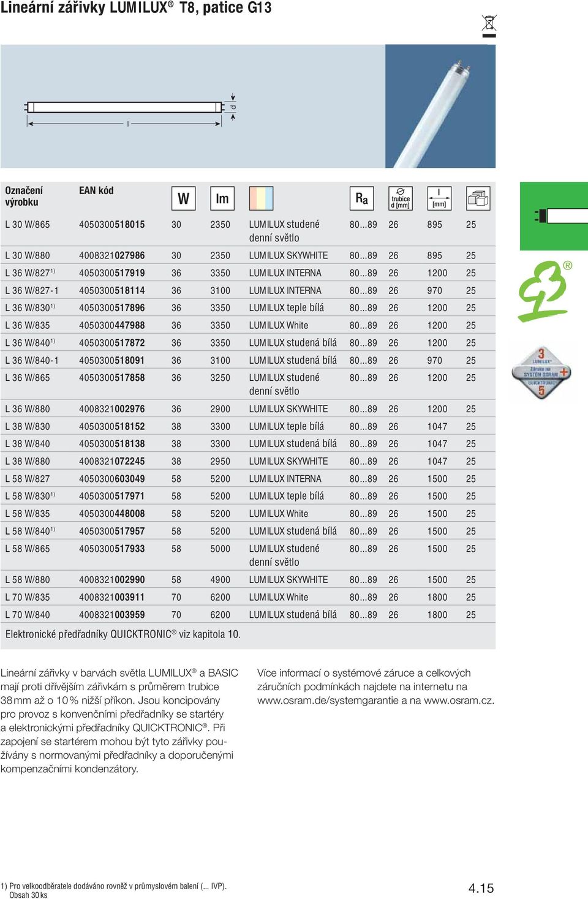Screen dimensions: 588x899
Task: Click length 895 in the L 30 W/865 row
Action: point(435,225)
